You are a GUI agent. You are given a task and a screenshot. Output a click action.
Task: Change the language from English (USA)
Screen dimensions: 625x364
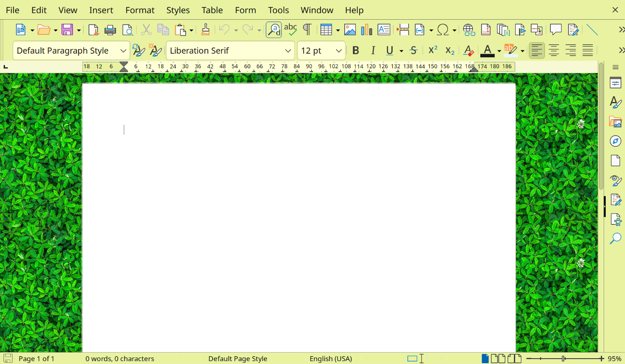click(x=331, y=359)
